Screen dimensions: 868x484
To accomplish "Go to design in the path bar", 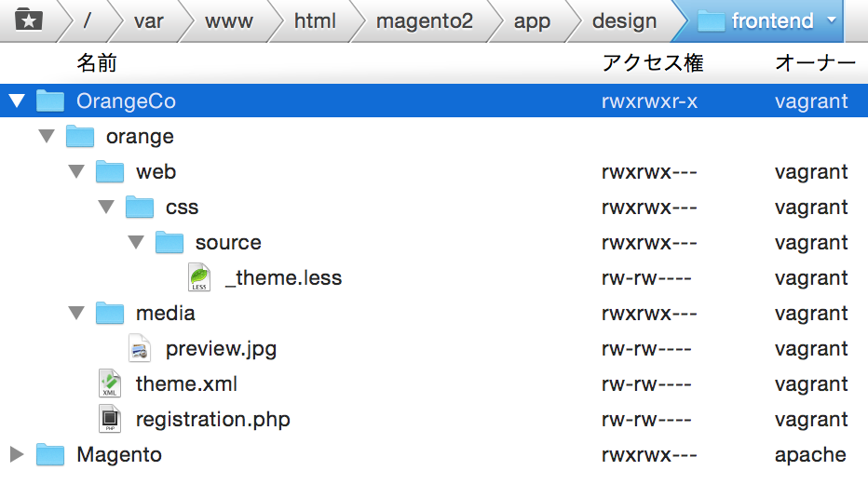I will coord(624,21).
